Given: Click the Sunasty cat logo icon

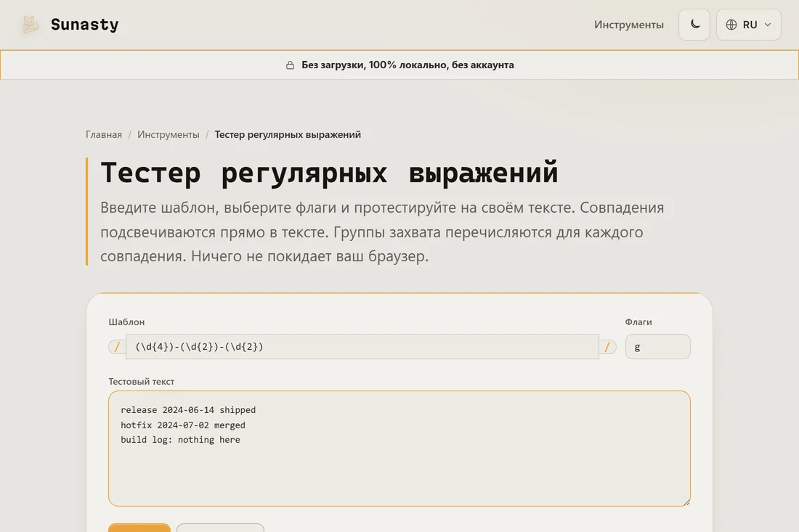Looking at the screenshot, I should [x=30, y=25].
